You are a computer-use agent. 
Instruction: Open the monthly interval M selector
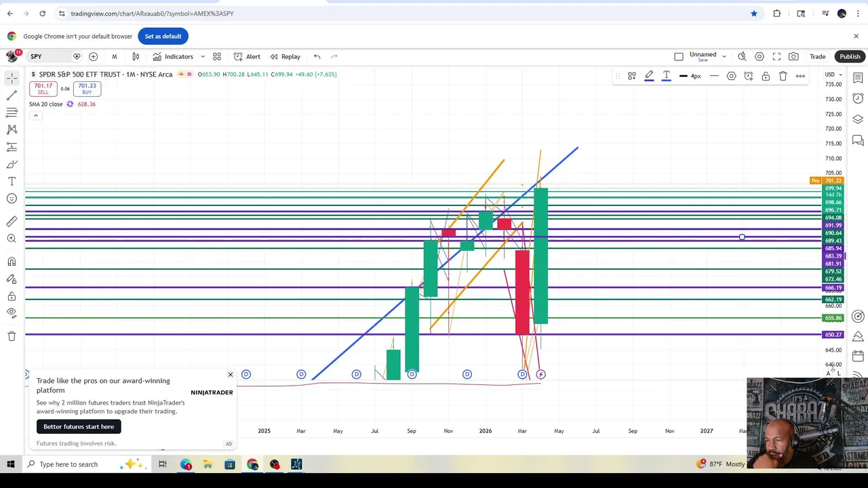tap(114, 56)
